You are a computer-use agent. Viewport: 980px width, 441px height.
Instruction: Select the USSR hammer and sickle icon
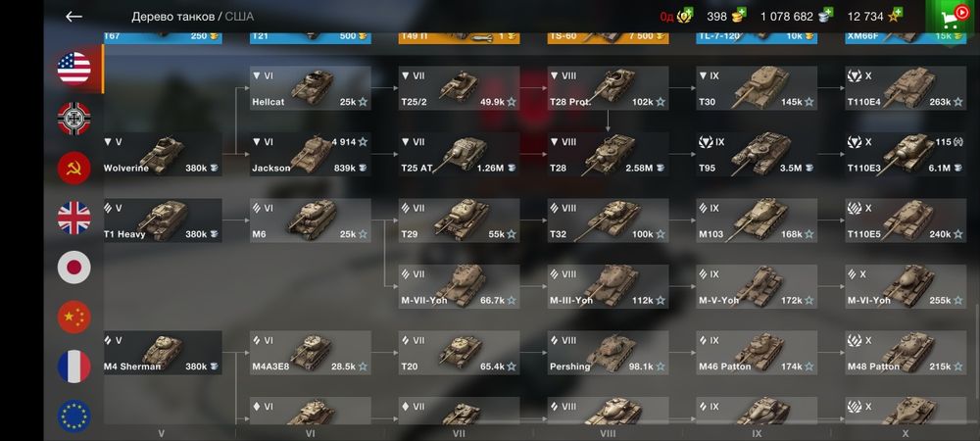tap(74, 168)
